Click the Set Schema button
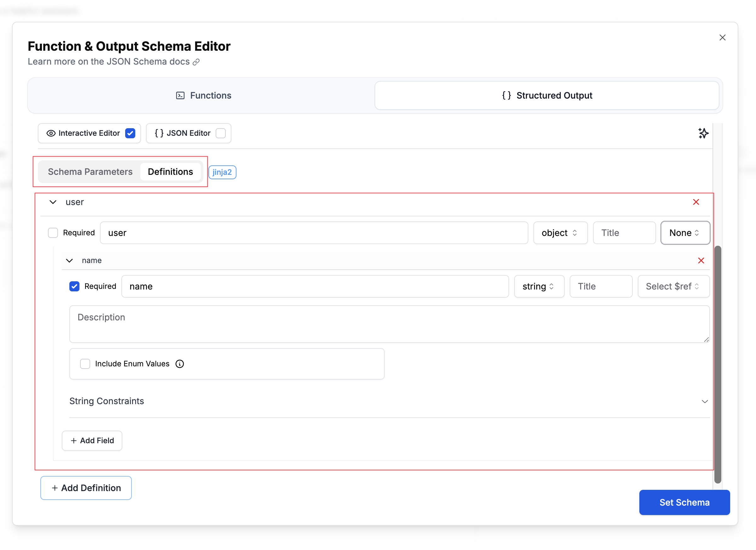The image size is (756, 550). 684,502
